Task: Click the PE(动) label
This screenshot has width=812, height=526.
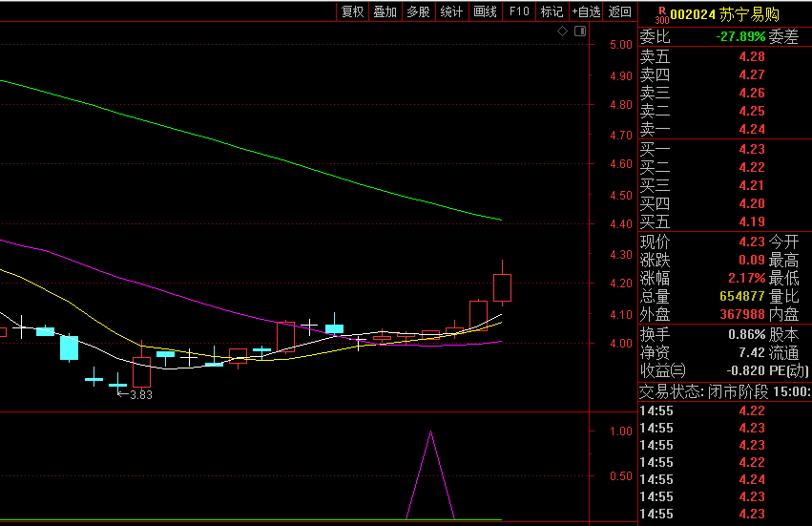Action: pos(789,370)
